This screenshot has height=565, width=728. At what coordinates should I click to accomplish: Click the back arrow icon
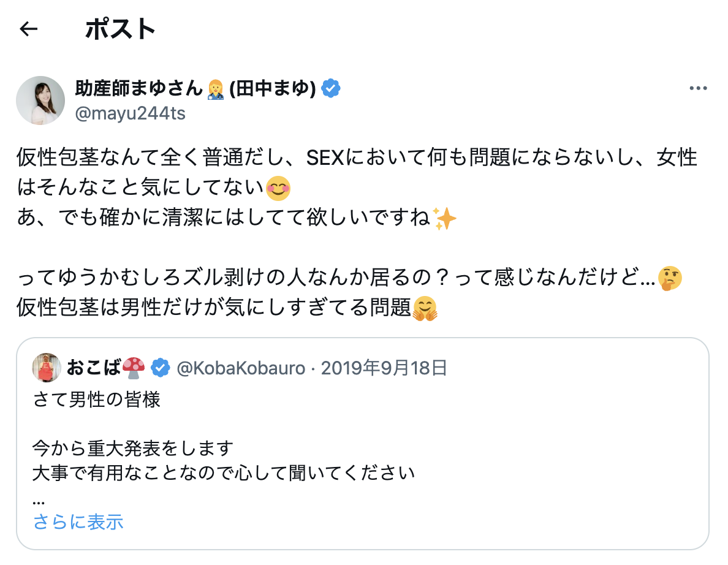[29, 29]
